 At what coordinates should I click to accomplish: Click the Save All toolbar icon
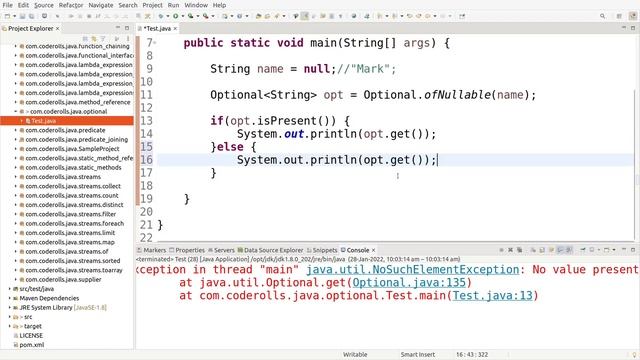pyautogui.click(x=31, y=16)
